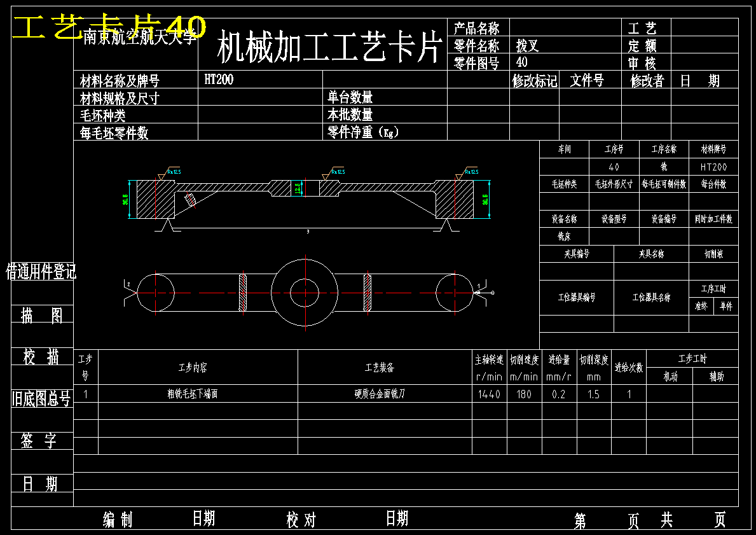Image resolution: width=756 pixels, height=535 pixels.
Task: Click the '工位器具编号' cell
Action: pos(577,297)
